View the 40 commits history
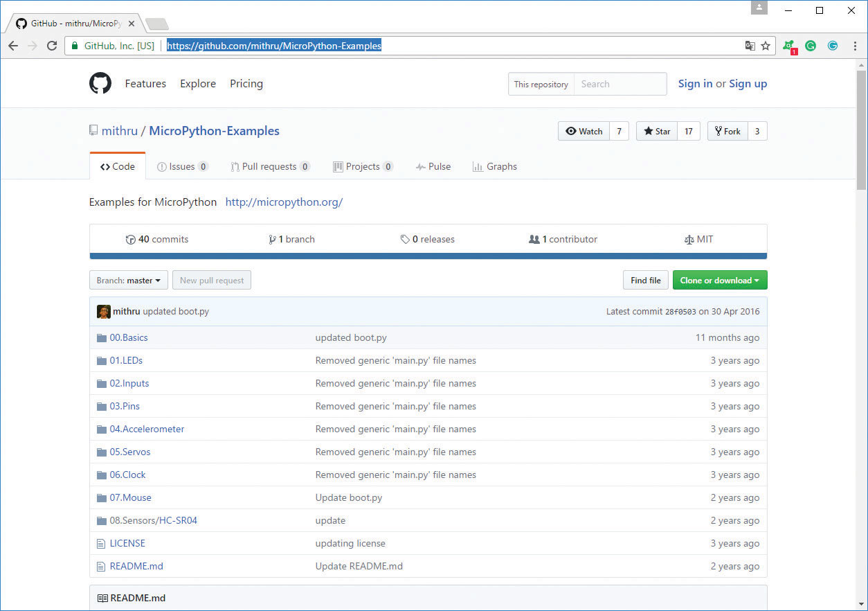The image size is (868, 611). (x=157, y=240)
